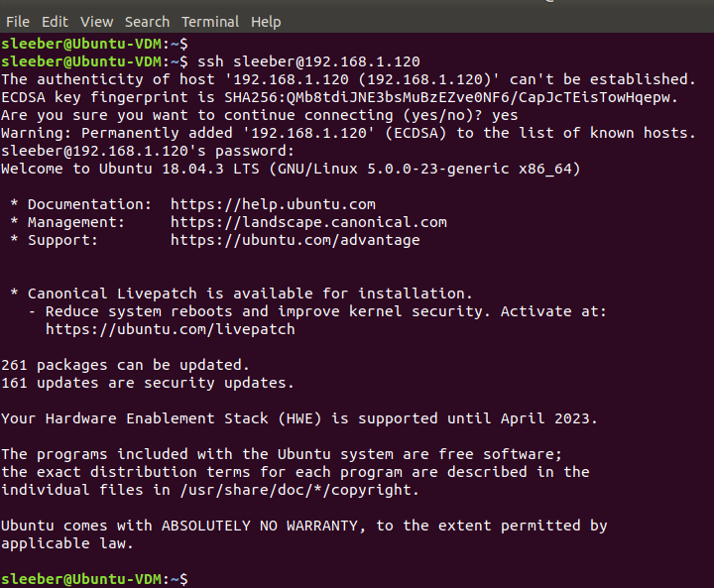Screen dimensions: 714x588
Task: Click the sleeber@192.168.1.120's password prompt line
Action: [x=148, y=151]
